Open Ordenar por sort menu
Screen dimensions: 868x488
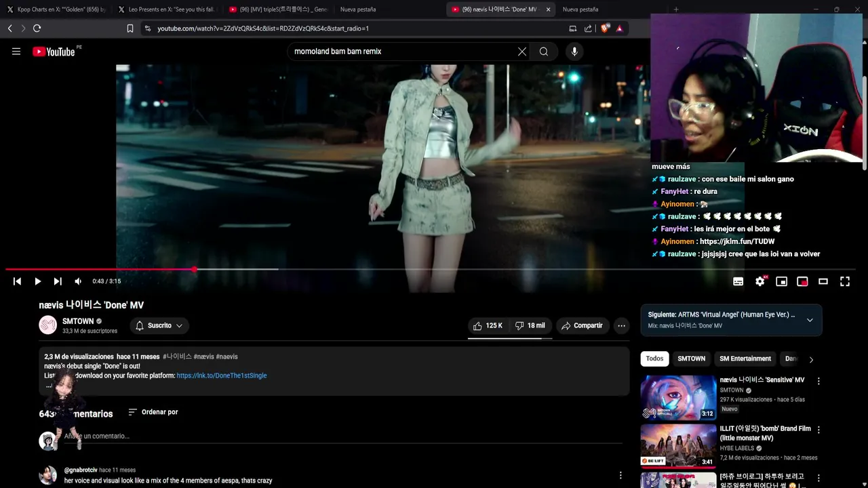coord(153,412)
